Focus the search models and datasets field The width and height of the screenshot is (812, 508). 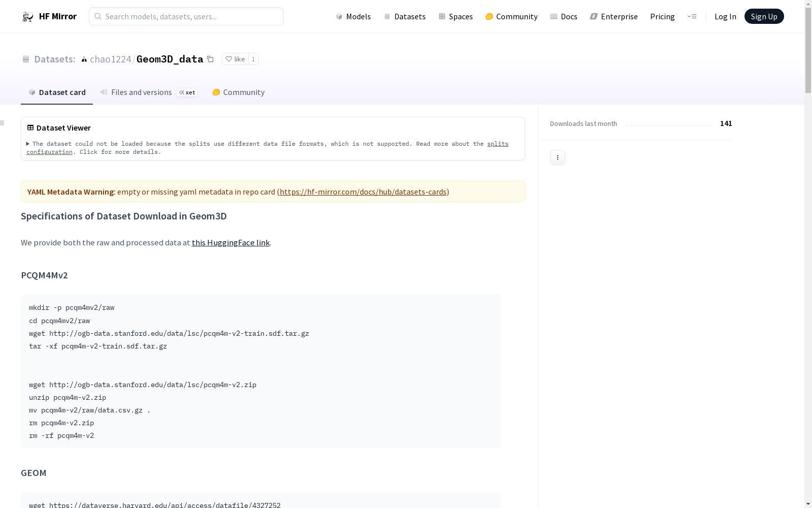186,16
